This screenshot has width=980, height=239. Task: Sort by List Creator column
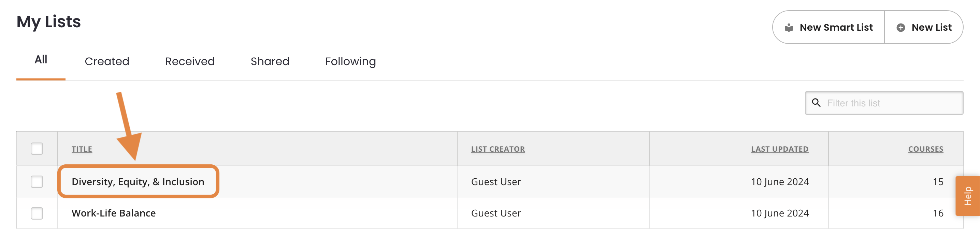tap(498, 149)
